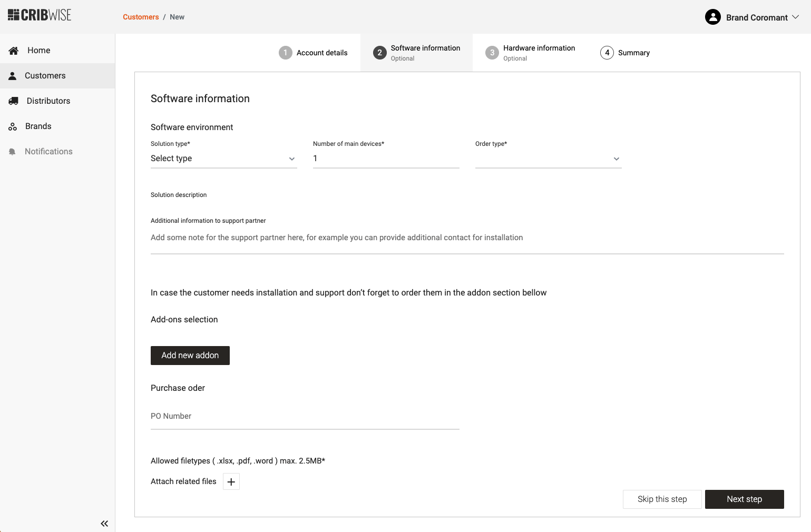Click the Home house icon in sidebar
The width and height of the screenshot is (811, 532).
[x=14, y=51]
